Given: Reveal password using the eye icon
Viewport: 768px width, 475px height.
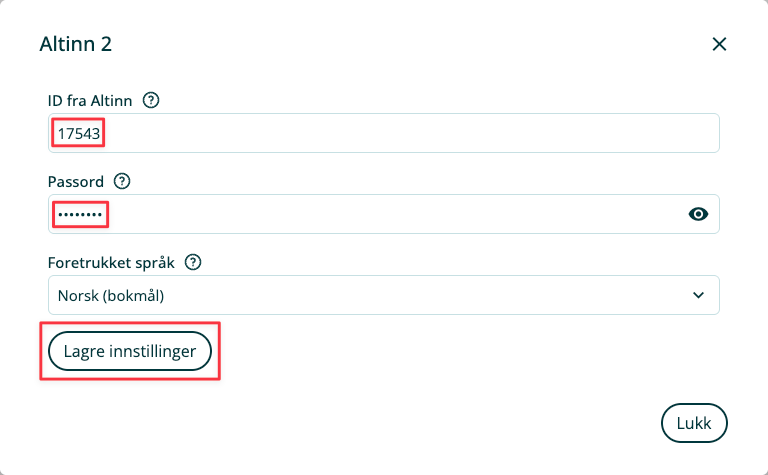Looking at the screenshot, I should [x=698, y=213].
